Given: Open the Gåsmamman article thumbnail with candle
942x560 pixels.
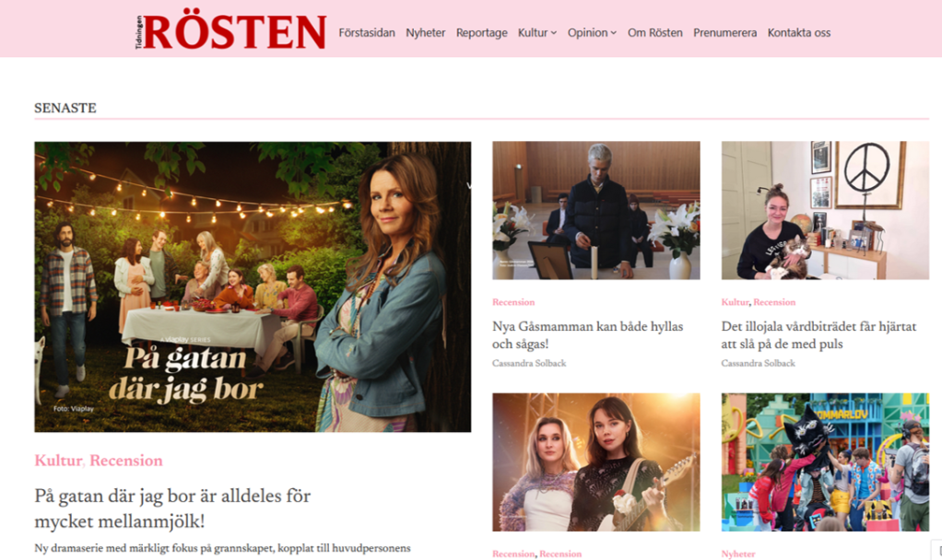Looking at the screenshot, I should click(x=596, y=210).
